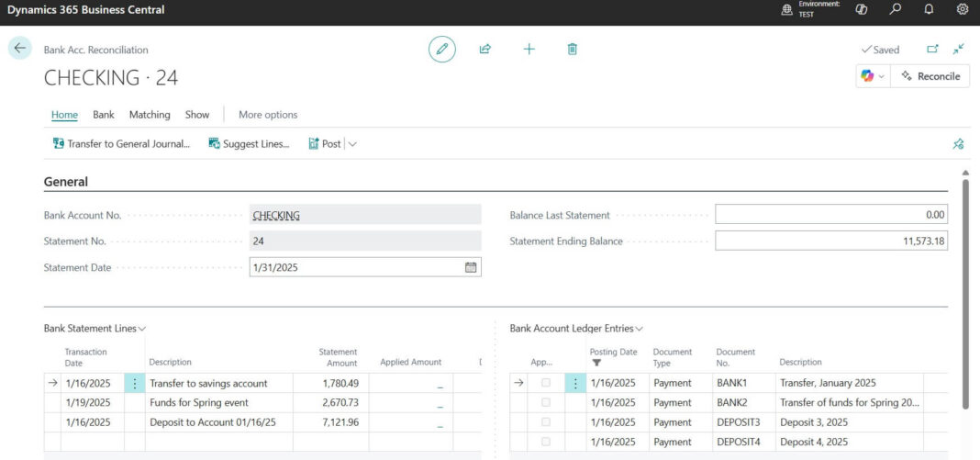This screenshot has height=460, width=980.
Task: Click the pencil edit icon
Action: pyautogui.click(x=442, y=49)
